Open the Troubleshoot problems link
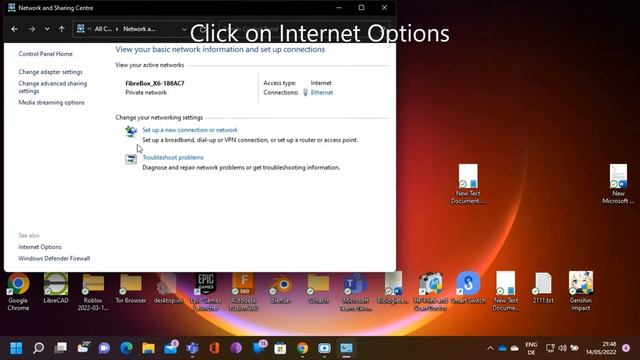 point(173,158)
